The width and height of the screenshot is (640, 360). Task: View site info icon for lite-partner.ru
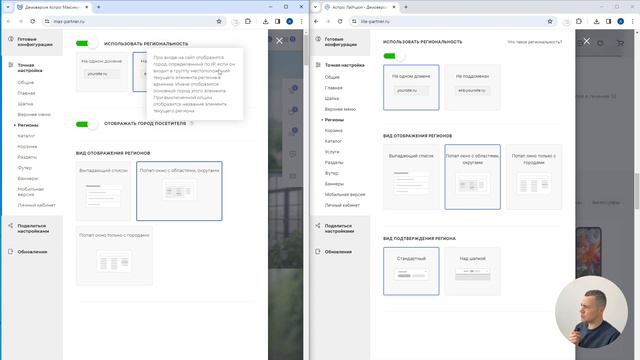coord(354,21)
